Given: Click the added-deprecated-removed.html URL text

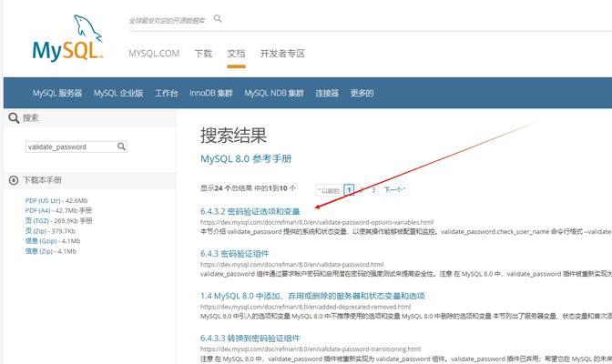Looking at the screenshot, I should click(306, 307).
